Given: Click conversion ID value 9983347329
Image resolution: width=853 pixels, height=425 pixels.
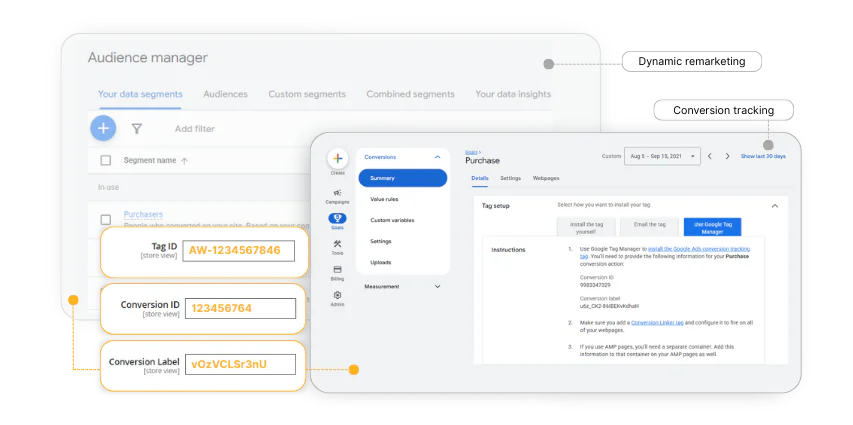Looking at the screenshot, I should (x=595, y=285).
